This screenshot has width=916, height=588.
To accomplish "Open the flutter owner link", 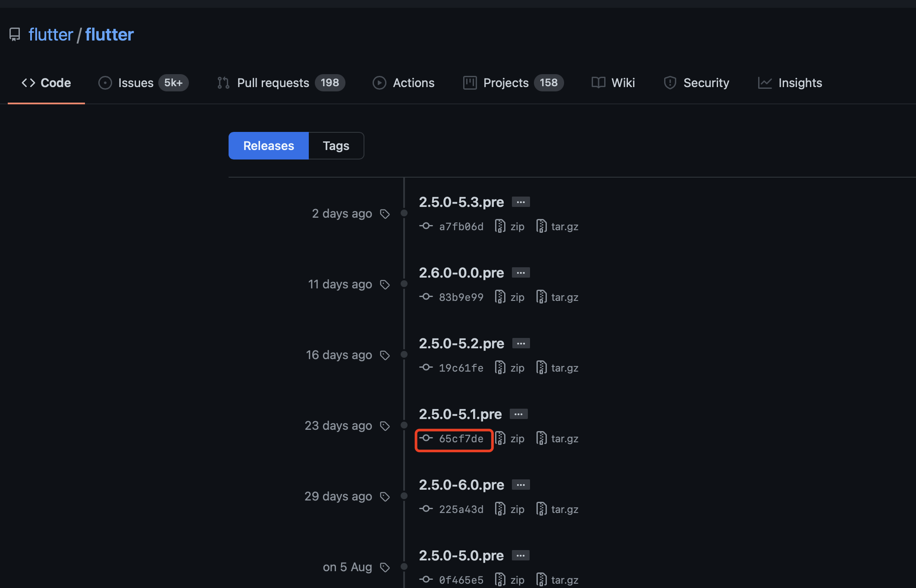I will (x=51, y=34).
